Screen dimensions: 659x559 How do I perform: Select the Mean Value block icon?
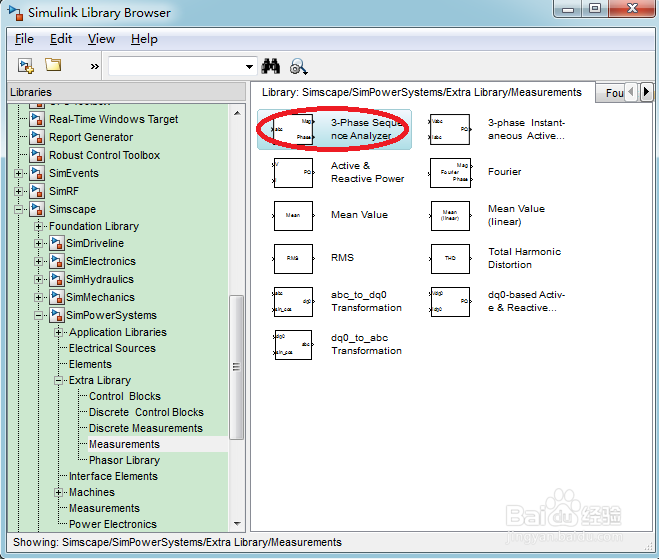[x=293, y=216]
